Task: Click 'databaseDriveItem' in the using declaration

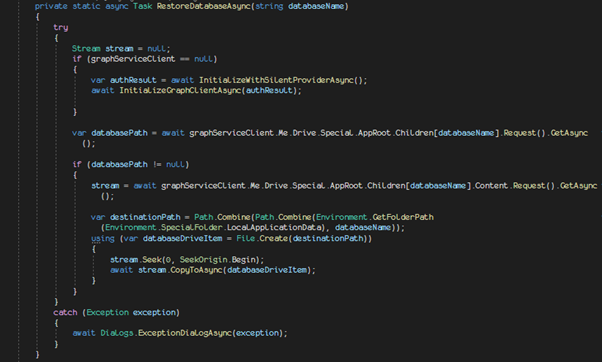Action: [x=182, y=238]
